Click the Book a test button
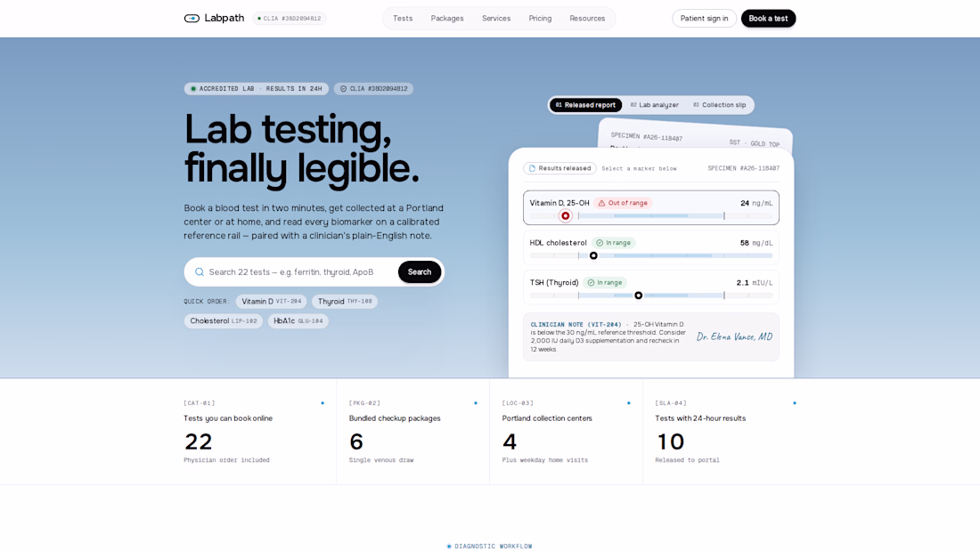The image size is (980, 551). pos(768,18)
